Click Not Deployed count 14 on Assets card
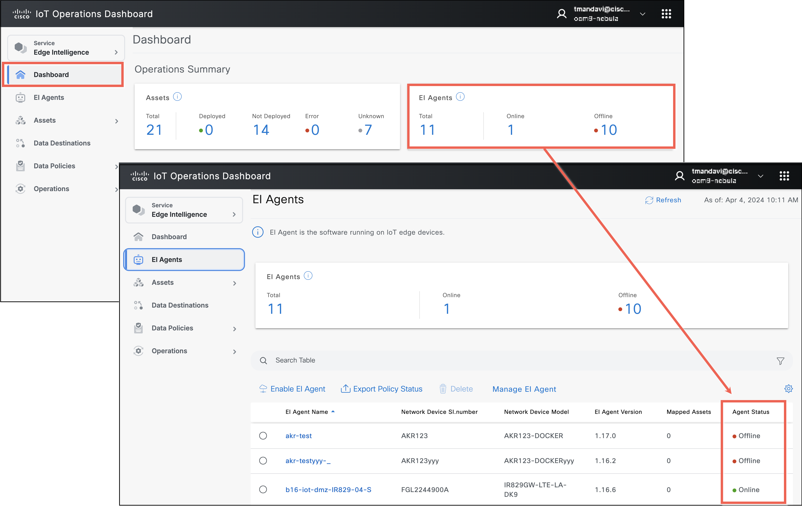 pyautogui.click(x=261, y=130)
